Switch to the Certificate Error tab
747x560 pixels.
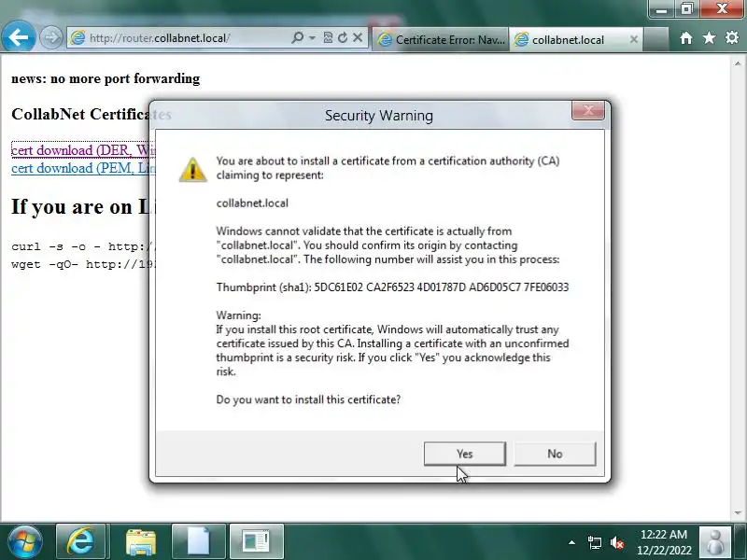441,39
